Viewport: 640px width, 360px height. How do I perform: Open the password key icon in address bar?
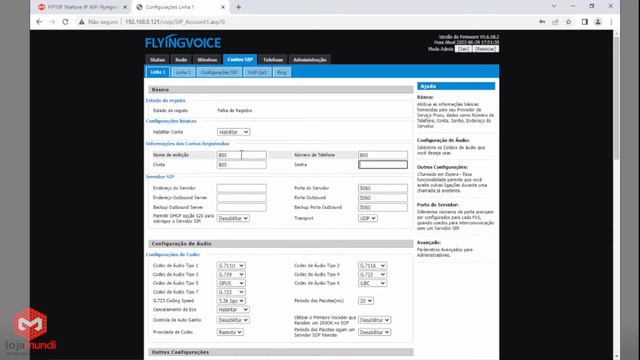(x=542, y=22)
